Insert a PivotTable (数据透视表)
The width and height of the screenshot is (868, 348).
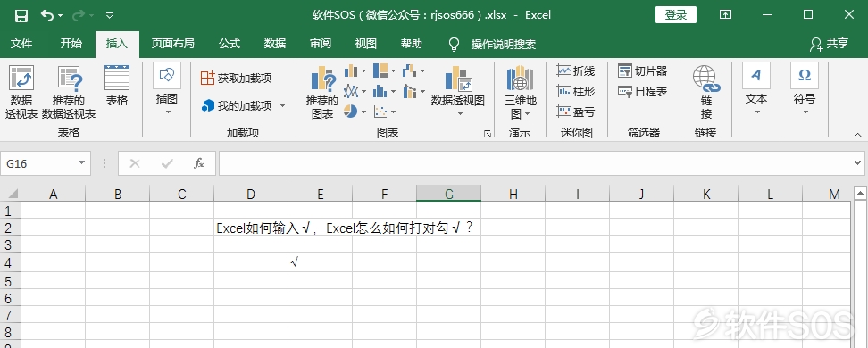click(21, 92)
